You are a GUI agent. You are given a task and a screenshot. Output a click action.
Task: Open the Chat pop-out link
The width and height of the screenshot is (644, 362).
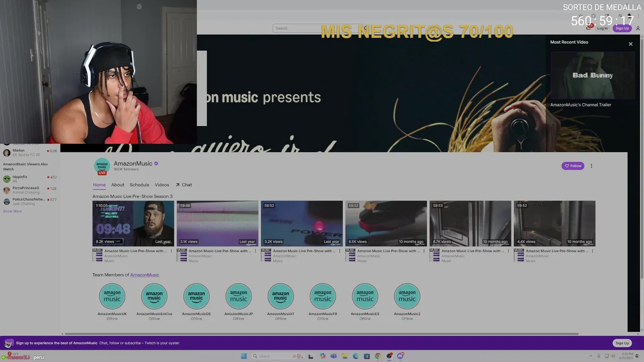(184, 185)
